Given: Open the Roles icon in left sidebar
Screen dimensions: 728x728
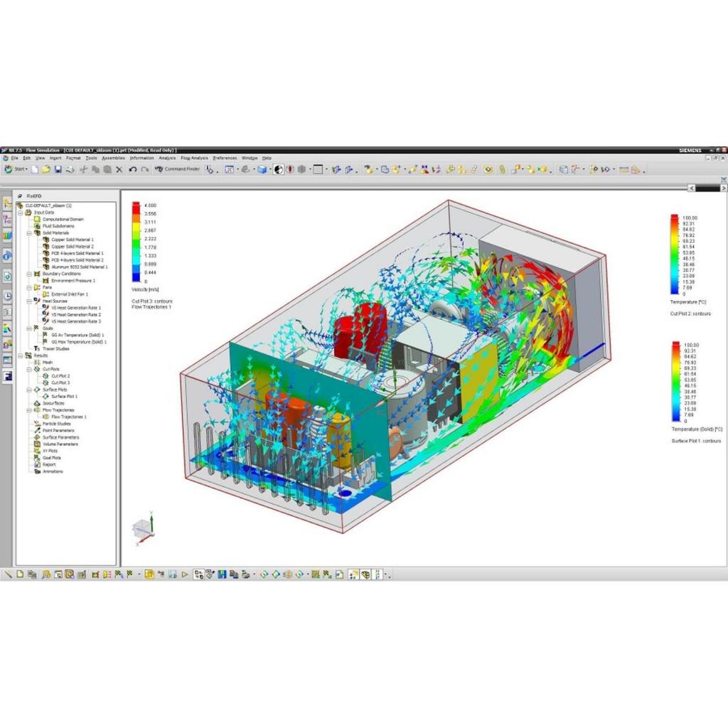Looking at the screenshot, I should click(x=7, y=345).
